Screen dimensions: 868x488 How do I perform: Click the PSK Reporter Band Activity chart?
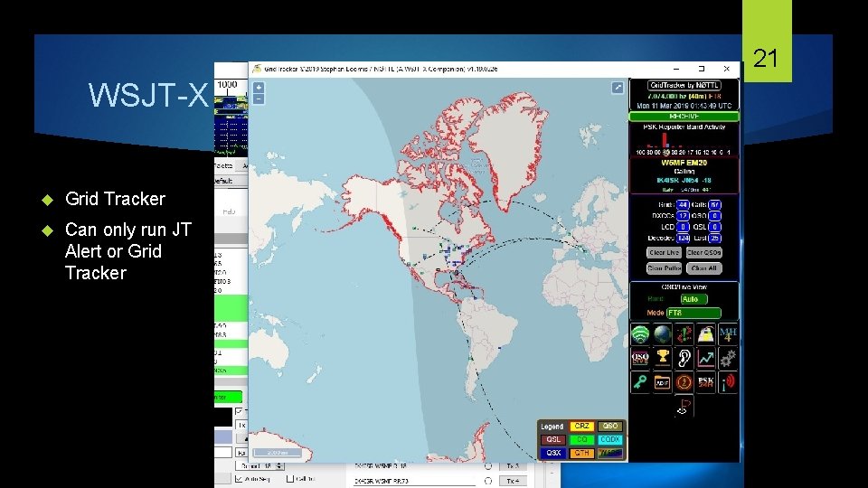tap(684, 141)
